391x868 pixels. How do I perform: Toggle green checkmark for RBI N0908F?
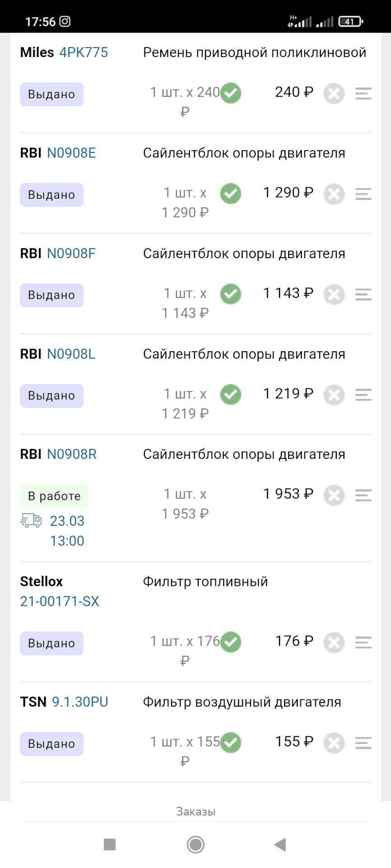point(231,294)
